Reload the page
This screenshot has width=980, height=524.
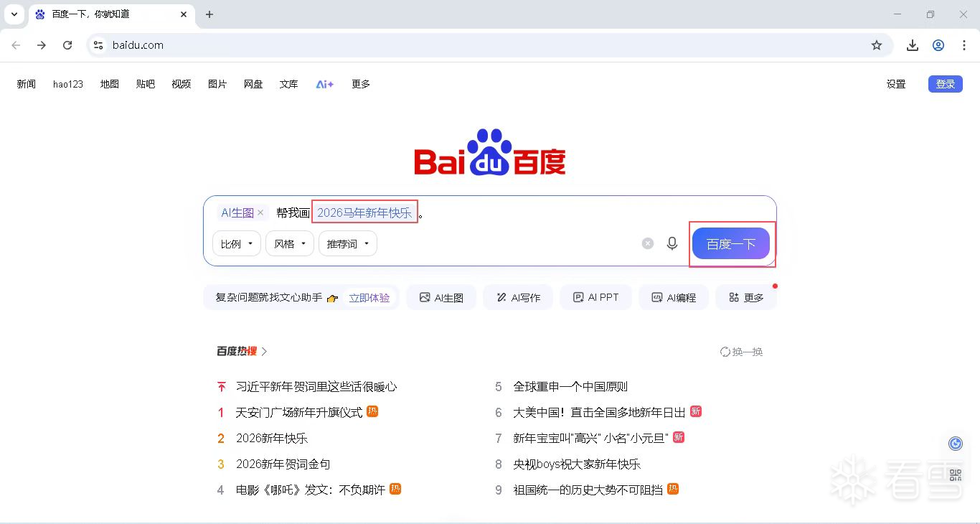tap(67, 45)
